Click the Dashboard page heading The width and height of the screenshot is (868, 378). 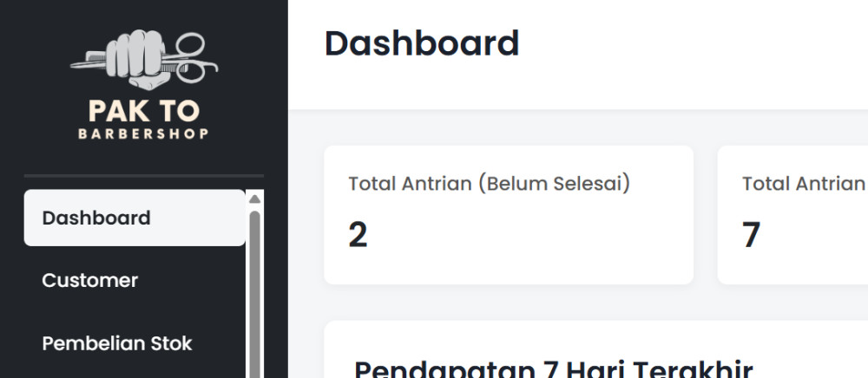coord(422,43)
